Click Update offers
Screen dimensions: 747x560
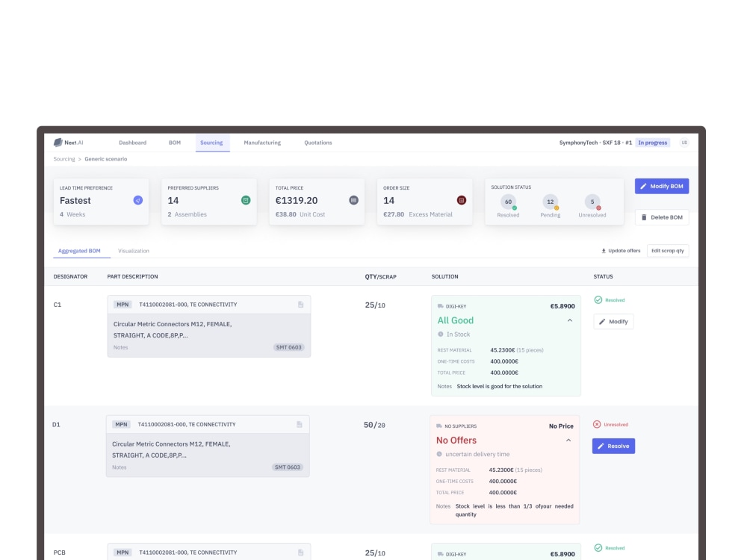coord(621,250)
